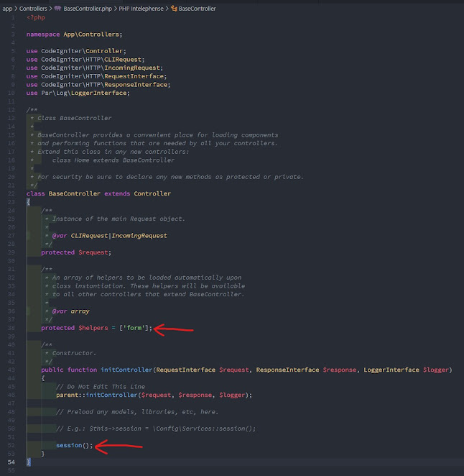Open the 'Controllers' breadcrumb folder
Screen dimensions: 464x476
click(x=33, y=9)
